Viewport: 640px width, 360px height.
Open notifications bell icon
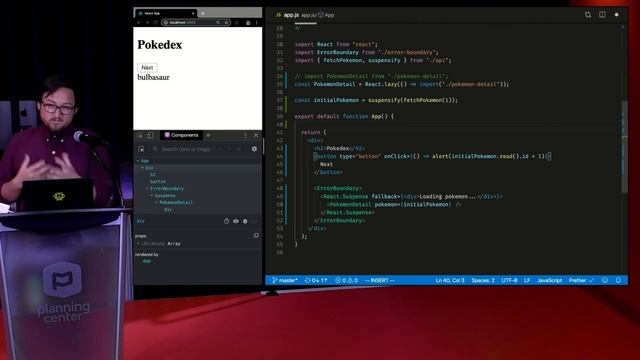coord(618,280)
